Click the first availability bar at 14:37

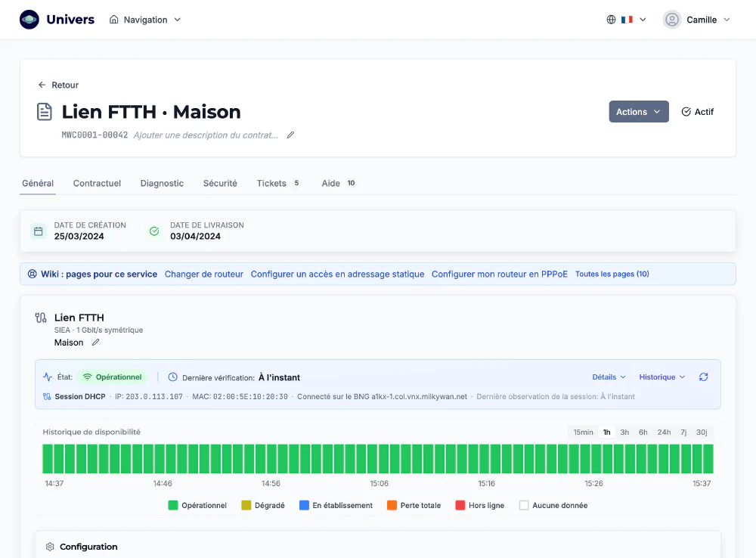click(47, 459)
